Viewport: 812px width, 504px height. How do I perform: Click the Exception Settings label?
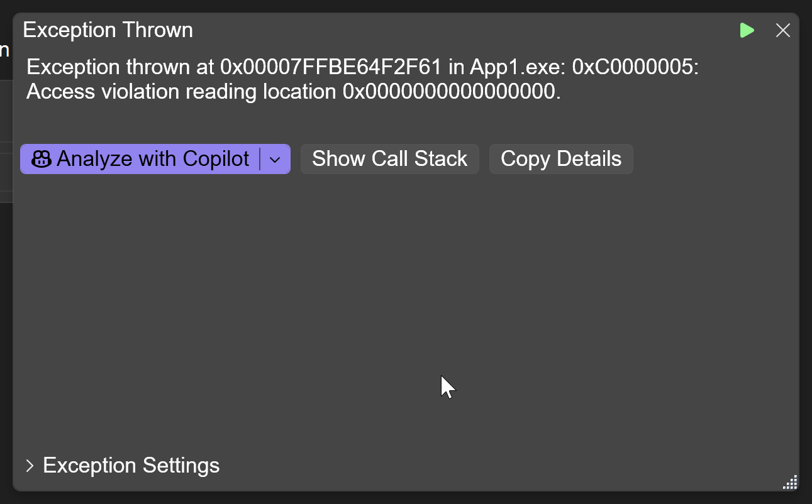131,466
